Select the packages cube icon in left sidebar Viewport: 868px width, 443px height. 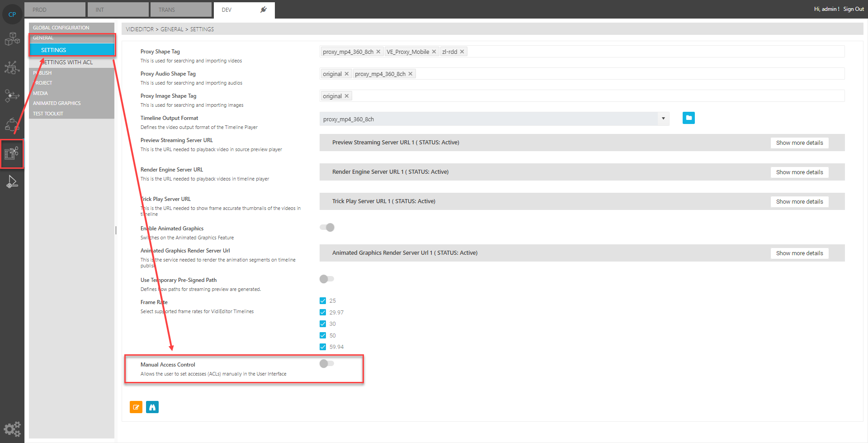pos(12,38)
